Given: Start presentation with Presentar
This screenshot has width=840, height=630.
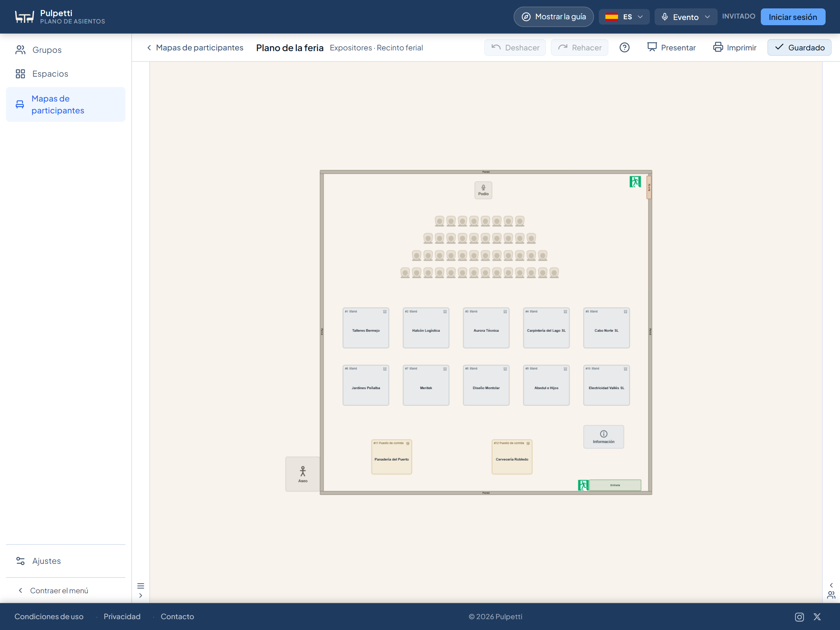Looking at the screenshot, I should pos(671,48).
